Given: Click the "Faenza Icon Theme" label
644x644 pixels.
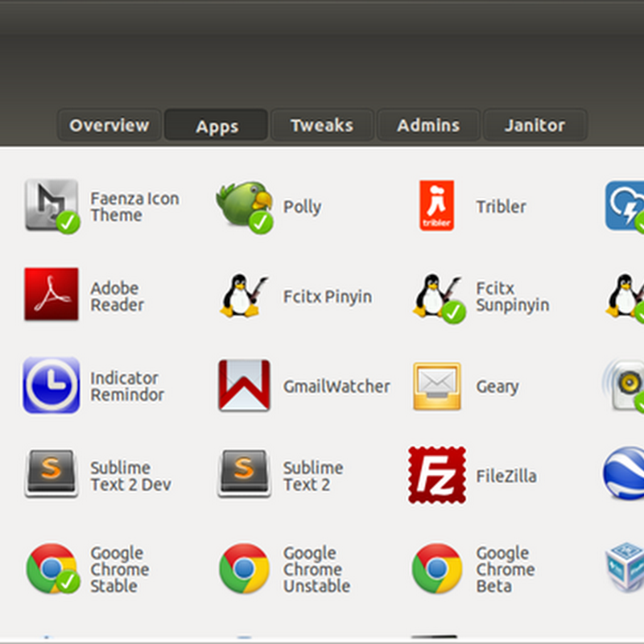Looking at the screenshot, I should pos(134,207).
